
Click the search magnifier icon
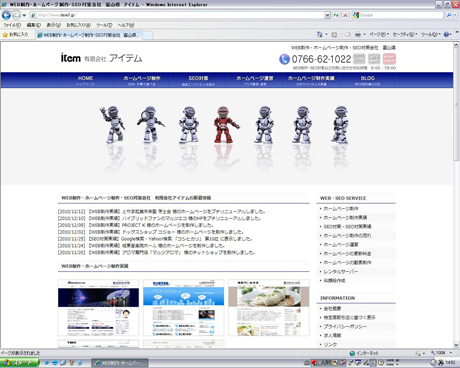click(x=449, y=15)
